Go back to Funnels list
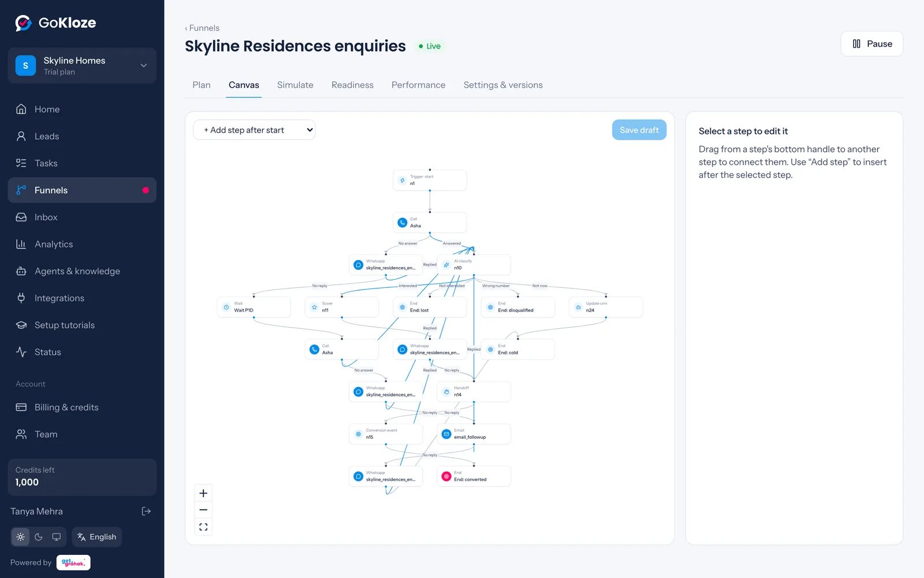924x578 pixels. point(202,28)
